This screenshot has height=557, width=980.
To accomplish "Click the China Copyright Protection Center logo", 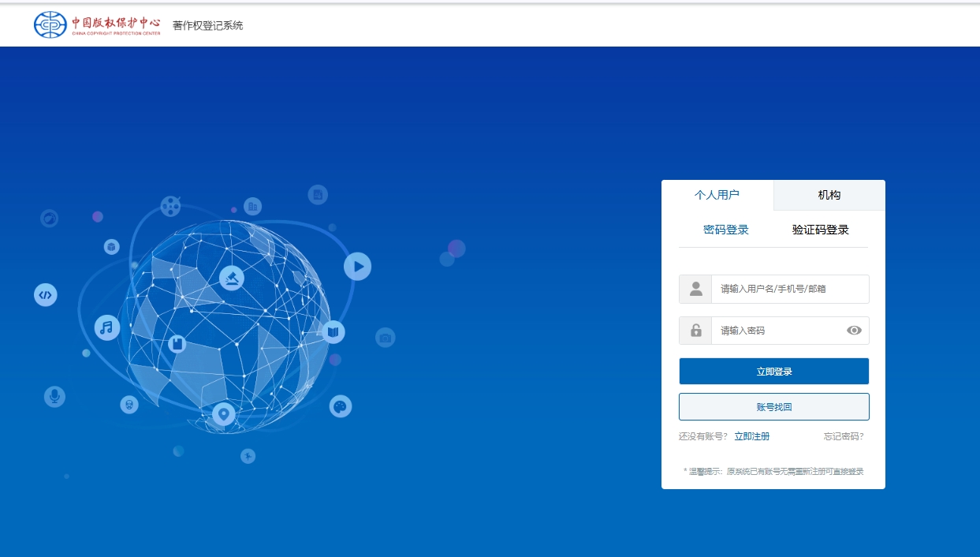I will pos(97,24).
